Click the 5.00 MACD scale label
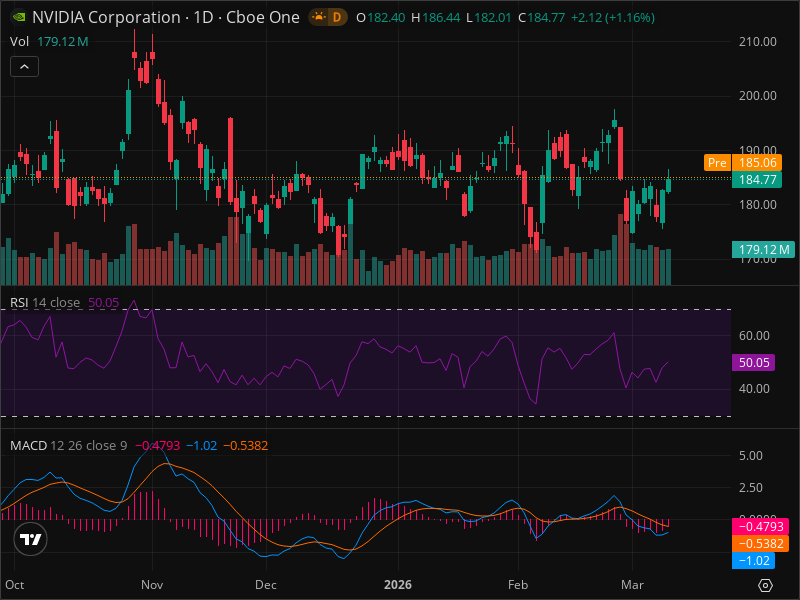 click(751, 456)
